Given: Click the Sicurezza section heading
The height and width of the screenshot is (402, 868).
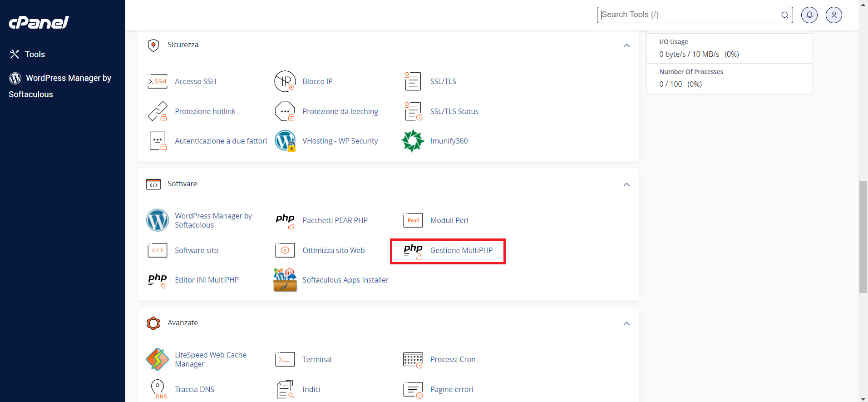Looking at the screenshot, I should coord(183,45).
